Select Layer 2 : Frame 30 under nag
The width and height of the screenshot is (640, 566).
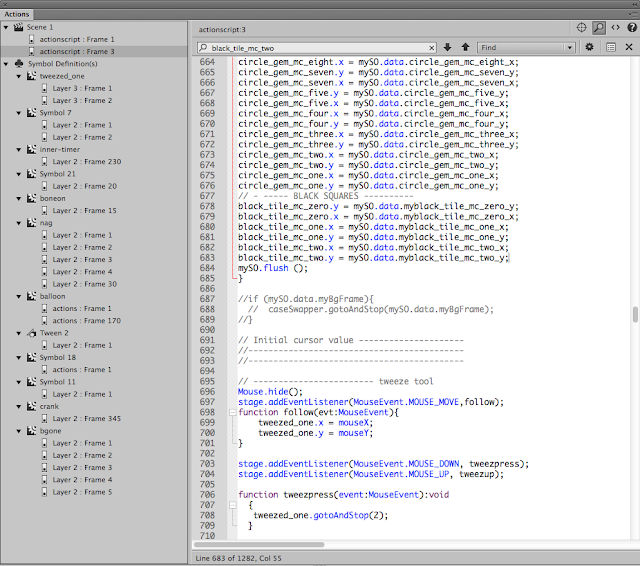pyautogui.click(x=84, y=284)
